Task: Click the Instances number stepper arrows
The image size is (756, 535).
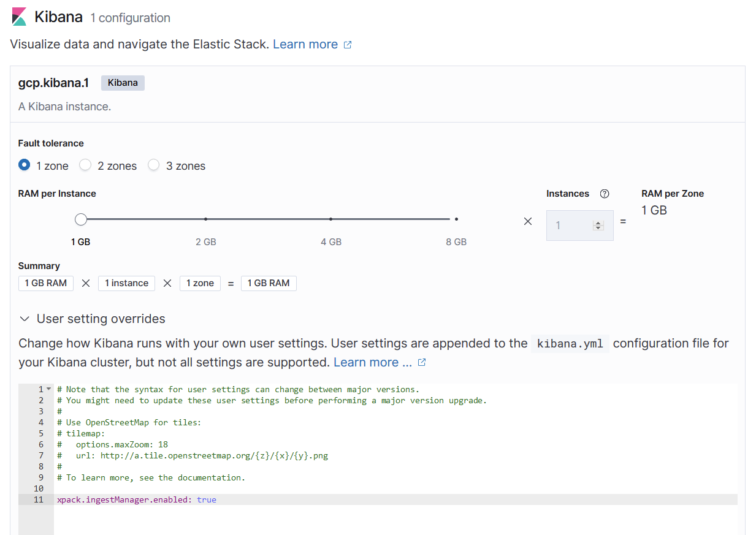Action: click(x=598, y=226)
